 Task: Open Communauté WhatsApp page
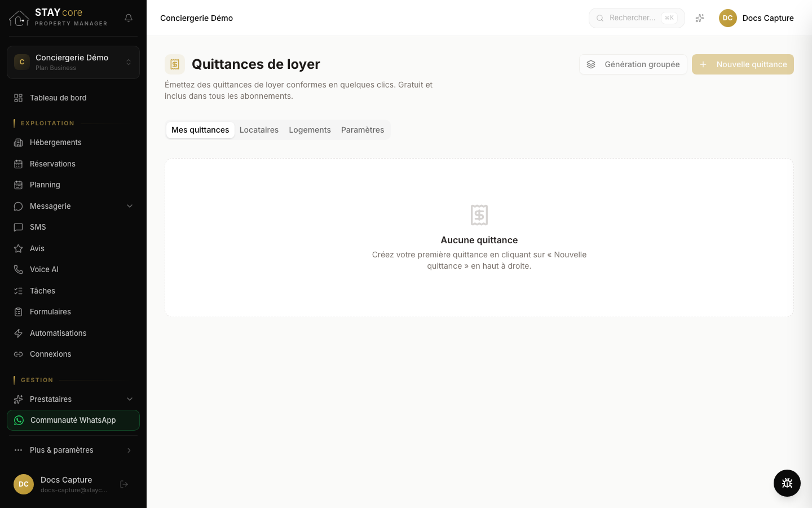pyautogui.click(x=73, y=420)
